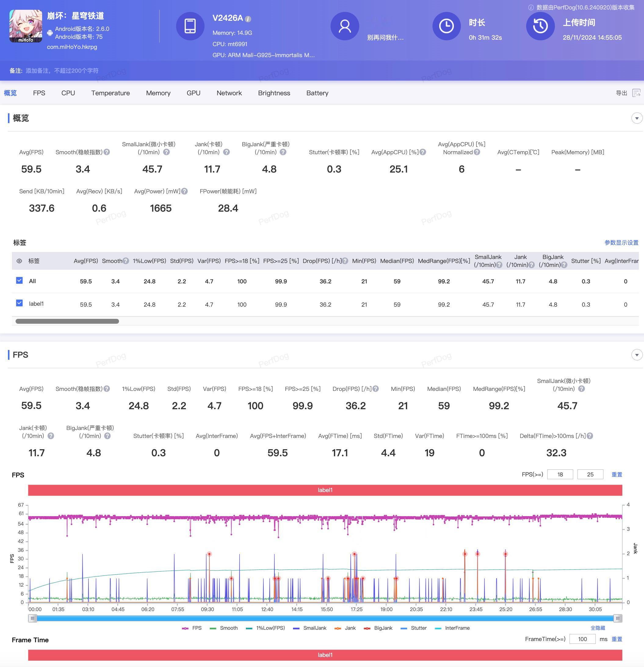Click the help icon beside overview Jank(卡顿)
The height and width of the screenshot is (667, 644).
pos(226,152)
